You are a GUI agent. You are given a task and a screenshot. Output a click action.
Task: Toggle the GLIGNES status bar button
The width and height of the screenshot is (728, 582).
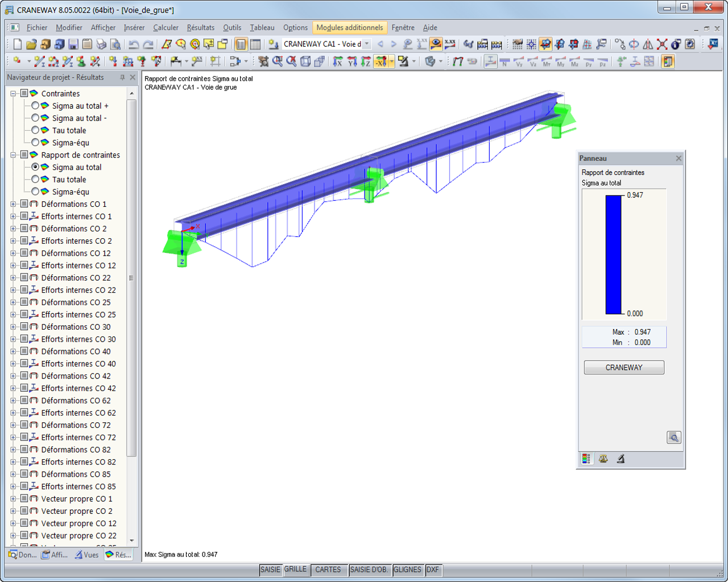[408, 569]
